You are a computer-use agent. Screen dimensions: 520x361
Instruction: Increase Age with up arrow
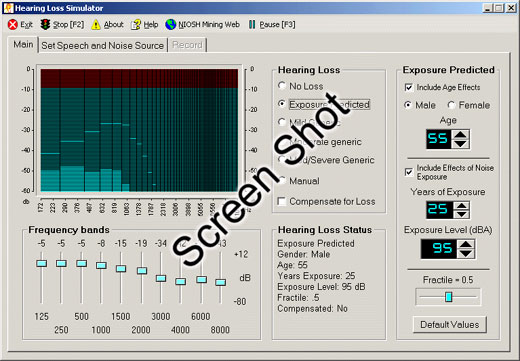461,135
